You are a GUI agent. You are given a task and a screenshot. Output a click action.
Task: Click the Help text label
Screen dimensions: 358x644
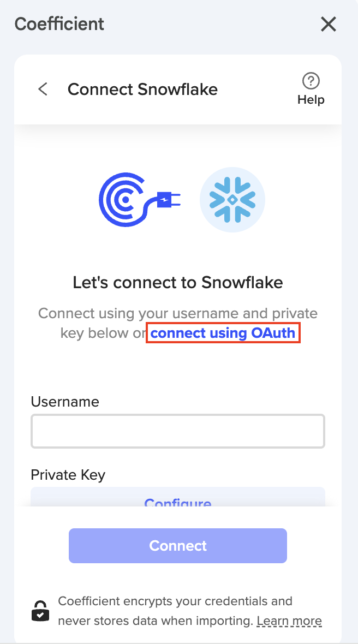click(x=311, y=100)
